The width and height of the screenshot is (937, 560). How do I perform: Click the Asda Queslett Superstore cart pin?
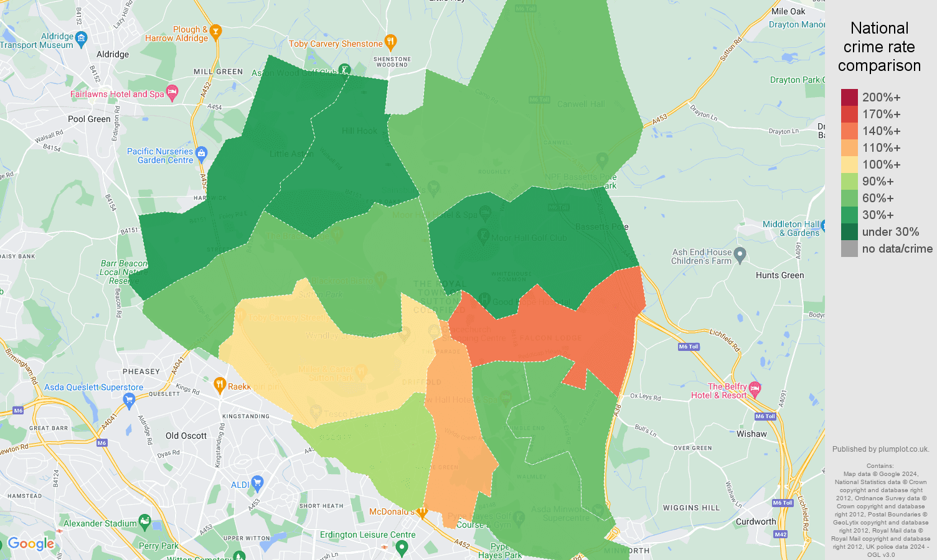tap(129, 401)
